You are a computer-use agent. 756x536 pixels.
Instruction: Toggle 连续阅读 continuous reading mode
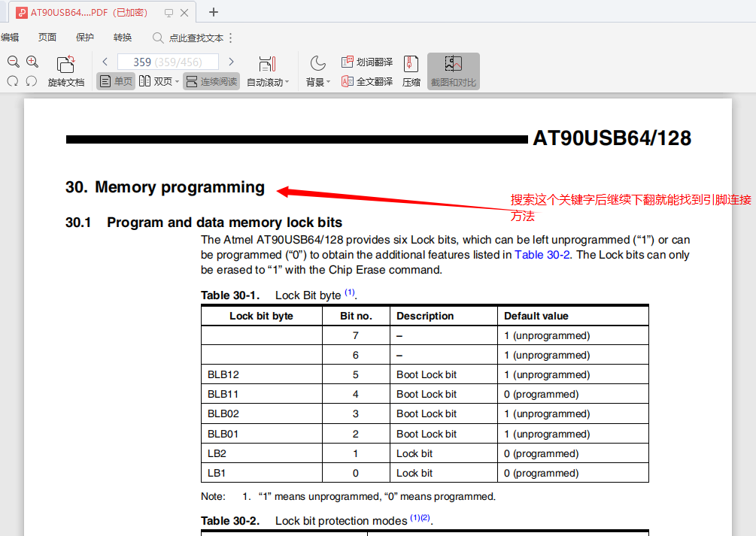[211, 81]
